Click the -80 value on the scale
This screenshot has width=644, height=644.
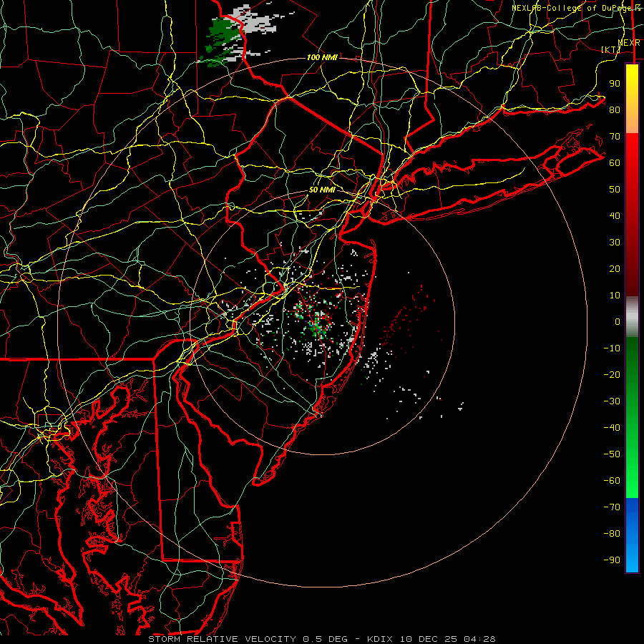click(612, 534)
